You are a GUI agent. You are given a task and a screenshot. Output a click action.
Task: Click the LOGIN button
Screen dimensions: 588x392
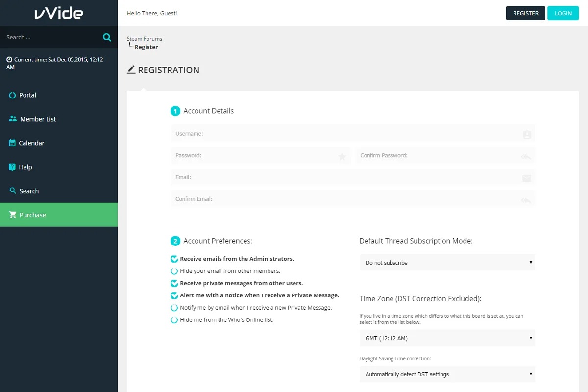click(x=563, y=13)
